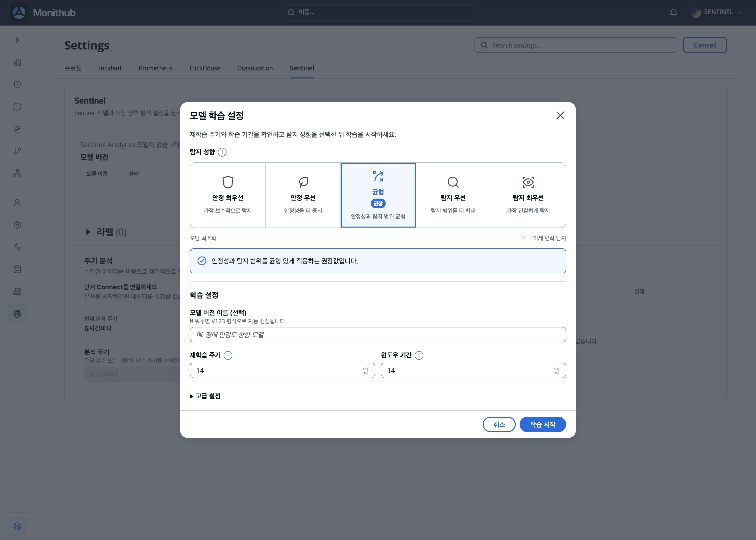
Task: Click the 모델 버전 이름 input field
Action: 378,334
